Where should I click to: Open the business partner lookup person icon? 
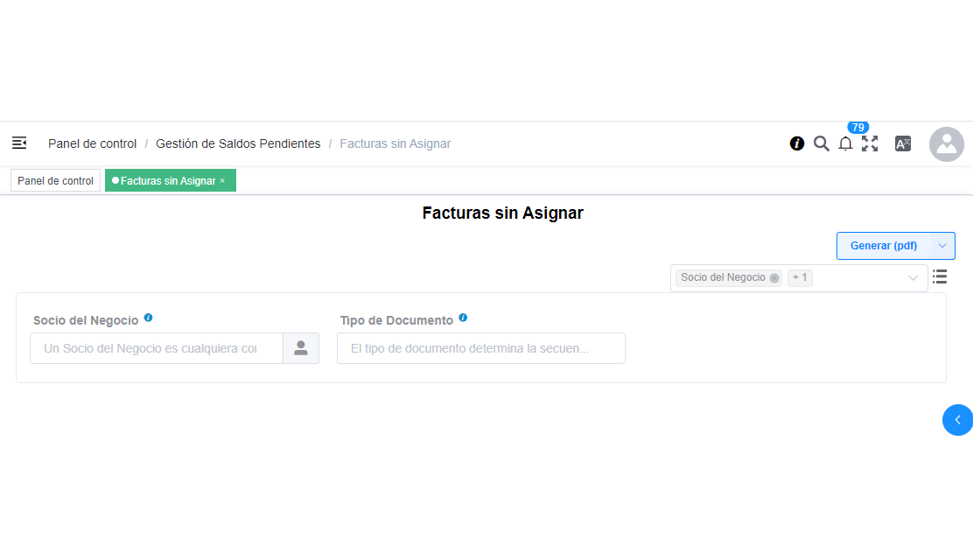[x=301, y=347]
